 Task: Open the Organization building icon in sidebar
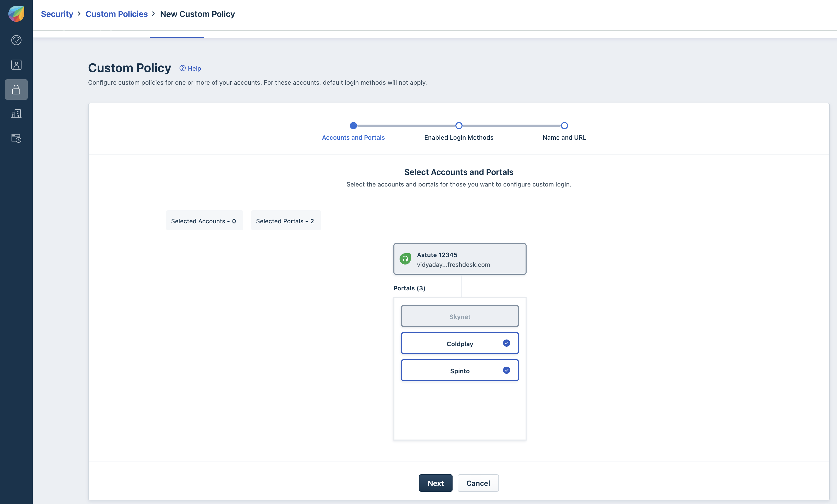click(x=16, y=114)
